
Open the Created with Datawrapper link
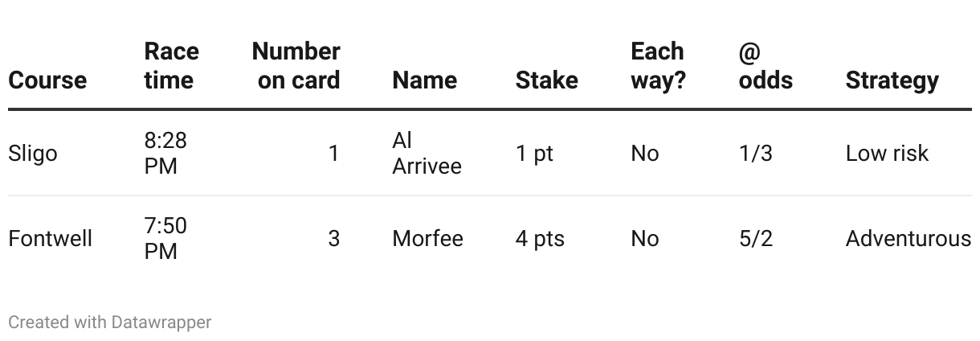tap(110, 323)
